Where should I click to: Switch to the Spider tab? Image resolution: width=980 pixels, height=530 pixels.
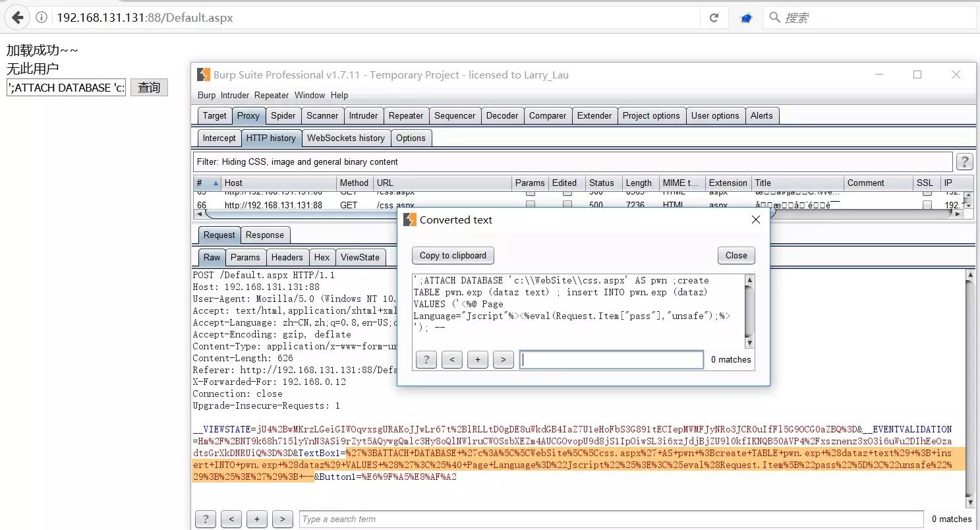coord(283,115)
